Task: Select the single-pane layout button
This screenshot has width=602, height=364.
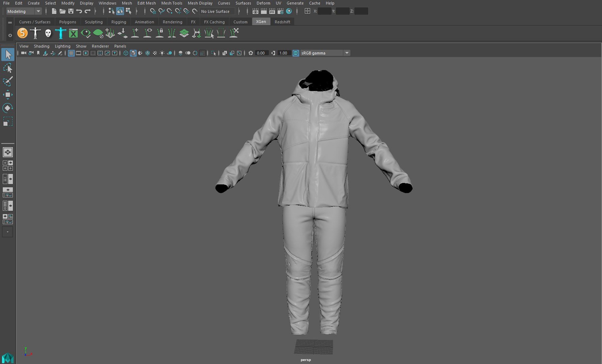Action: (x=8, y=152)
